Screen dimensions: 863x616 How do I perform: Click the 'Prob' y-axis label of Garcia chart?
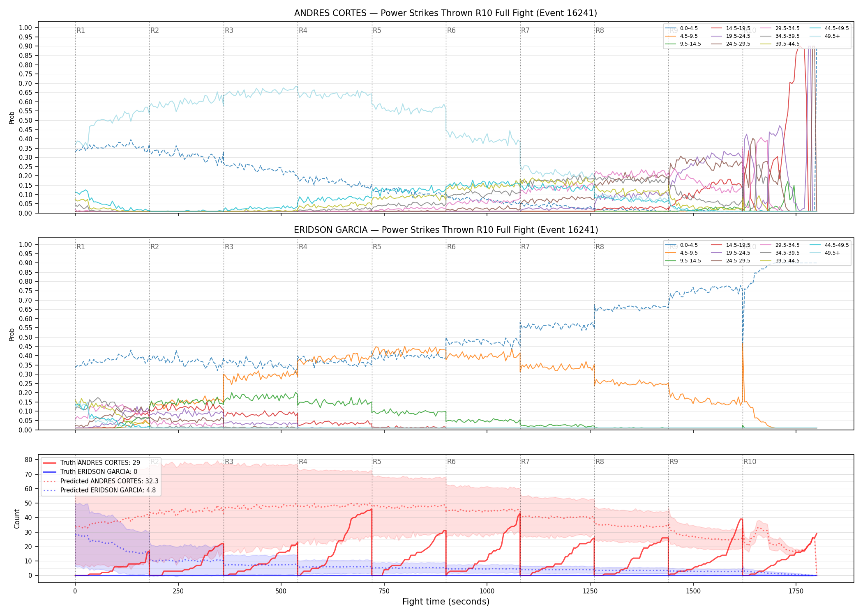pyautogui.click(x=12, y=334)
